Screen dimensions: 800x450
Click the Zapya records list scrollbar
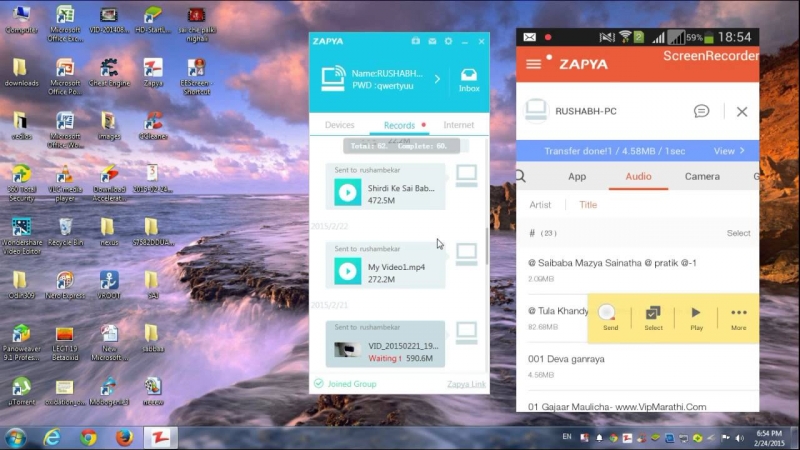tap(487, 246)
